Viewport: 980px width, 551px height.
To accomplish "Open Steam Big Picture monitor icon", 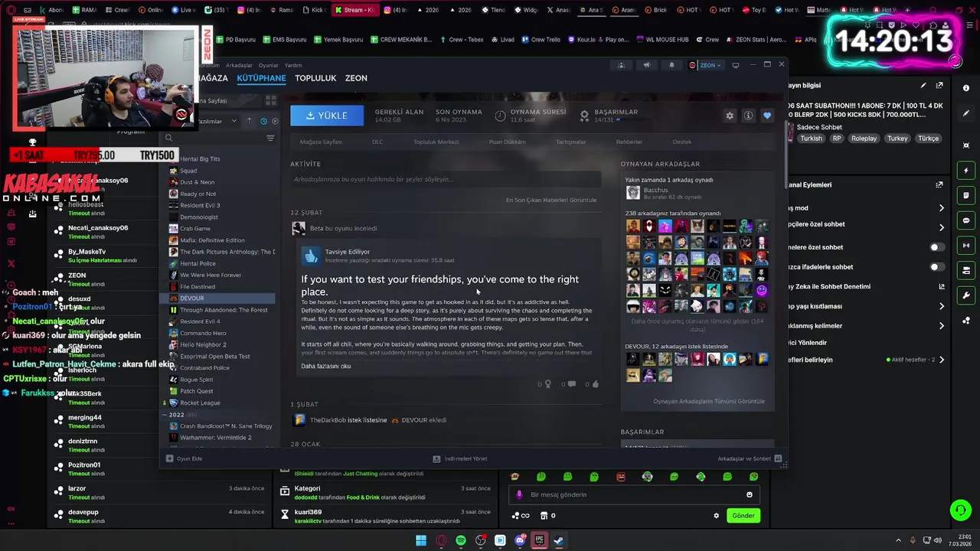I will click(x=736, y=65).
